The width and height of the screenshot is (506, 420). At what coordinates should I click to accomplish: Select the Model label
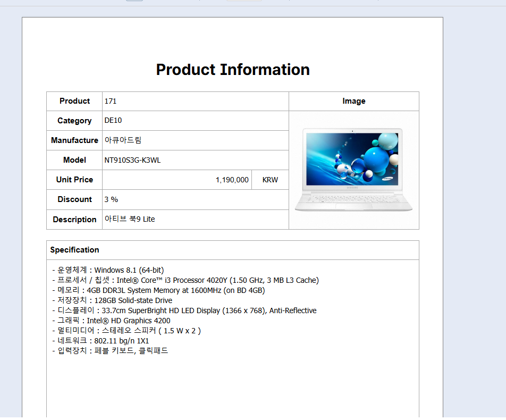[74, 160]
